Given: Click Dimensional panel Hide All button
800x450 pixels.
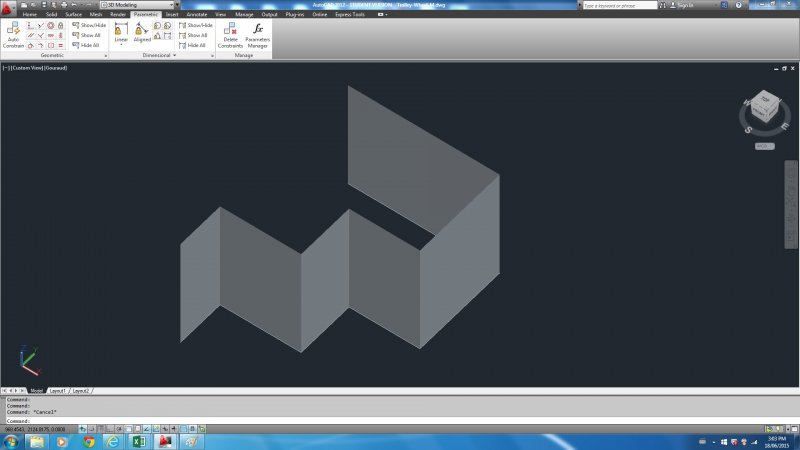Looking at the screenshot, I should coord(192,45).
